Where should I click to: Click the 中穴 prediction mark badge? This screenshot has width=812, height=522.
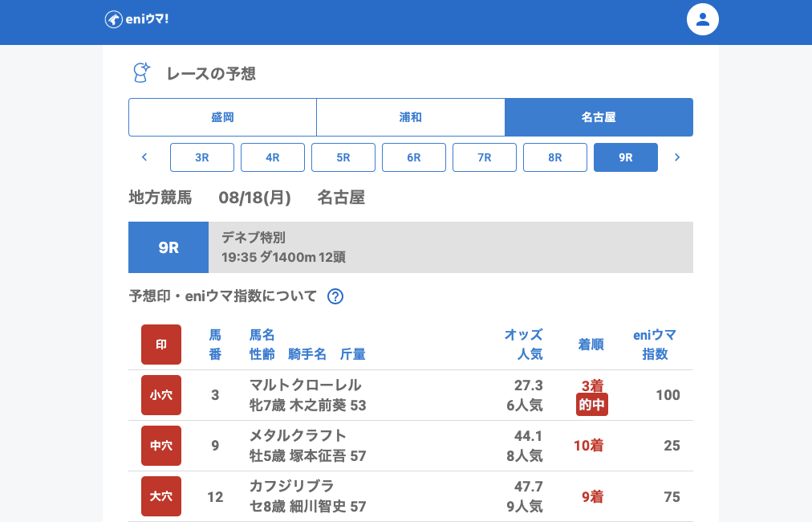(161, 446)
